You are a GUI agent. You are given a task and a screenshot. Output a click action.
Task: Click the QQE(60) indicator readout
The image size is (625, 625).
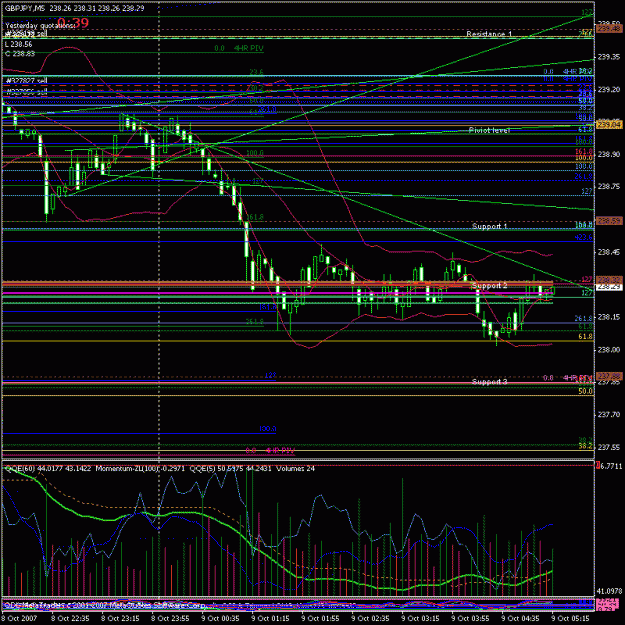click(48, 469)
